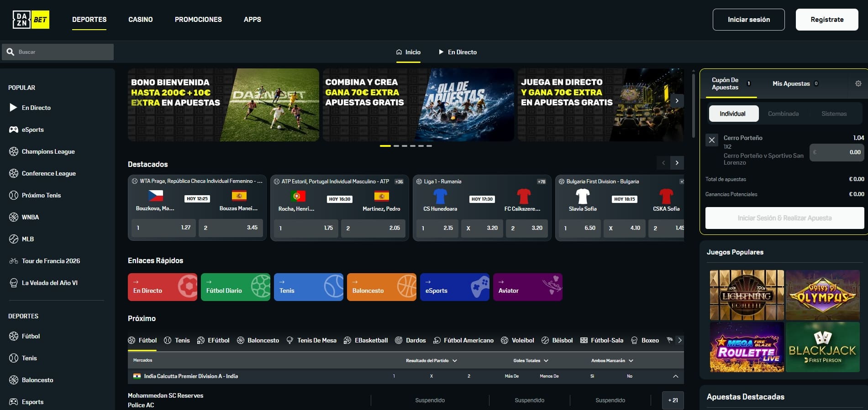
Task: Click the search magnifier icon
Action: 11,52
